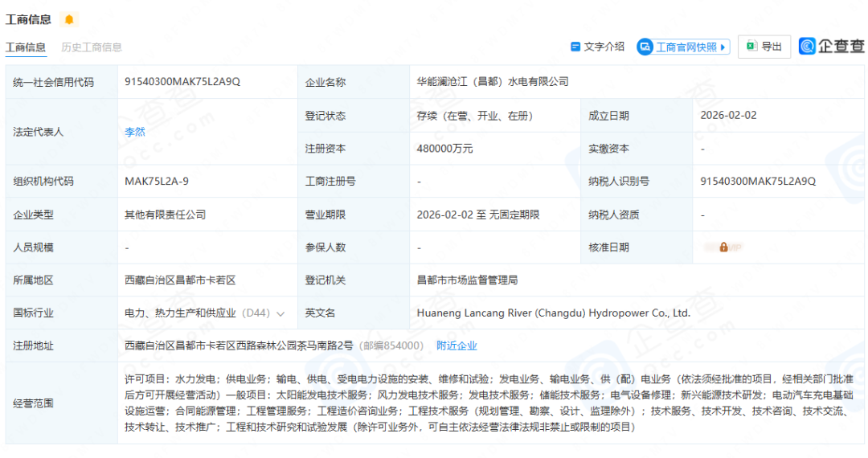868x458 pixels.
Task: Select the 工商信息 tab
Action: click(26, 47)
